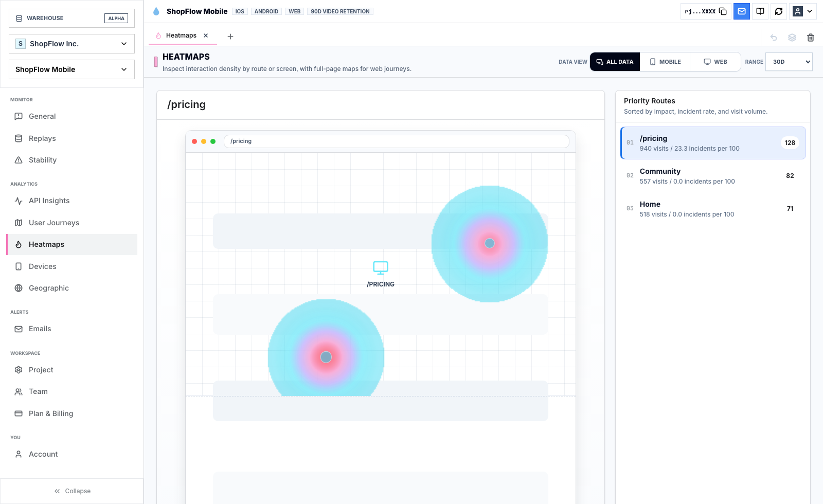Open Replays in the sidebar
The height and width of the screenshot is (504, 823).
point(71,138)
